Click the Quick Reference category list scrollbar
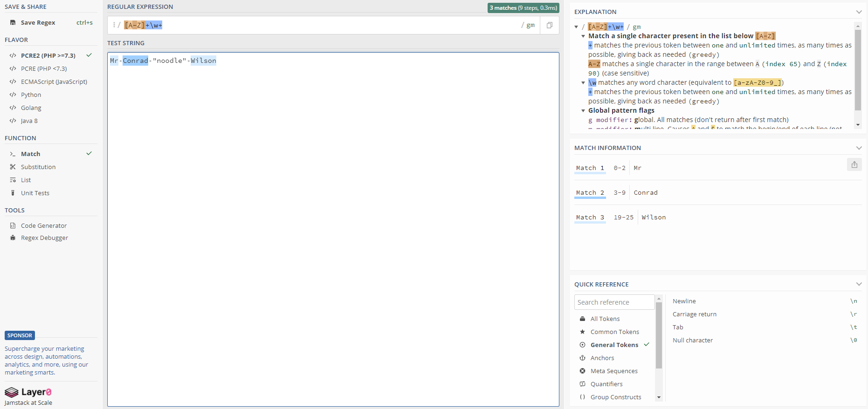Image resolution: width=868 pixels, height=409 pixels. click(x=659, y=335)
